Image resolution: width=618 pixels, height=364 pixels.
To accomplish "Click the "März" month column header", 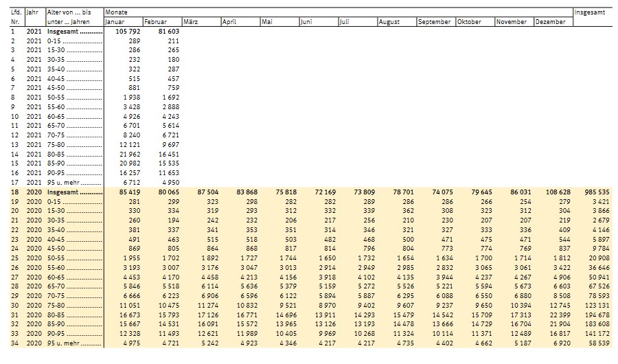I will click(192, 22).
